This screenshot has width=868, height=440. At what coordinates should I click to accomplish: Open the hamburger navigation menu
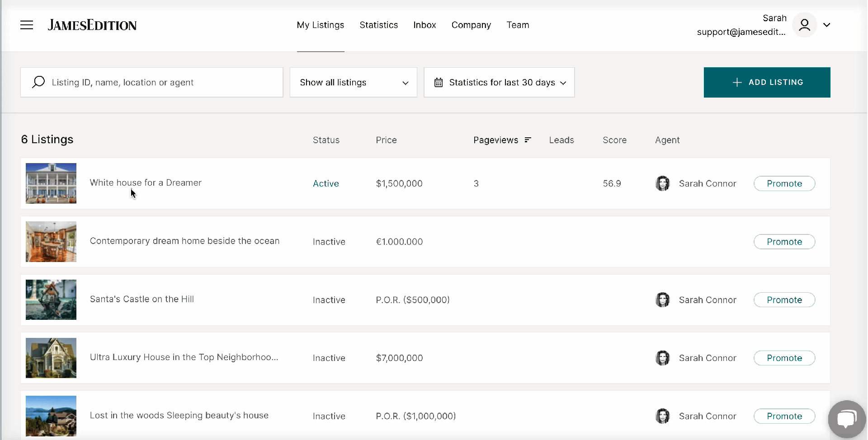pyautogui.click(x=27, y=25)
